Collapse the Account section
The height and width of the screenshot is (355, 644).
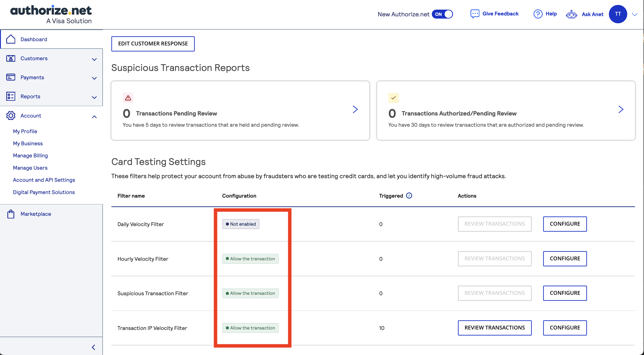pos(94,117)
